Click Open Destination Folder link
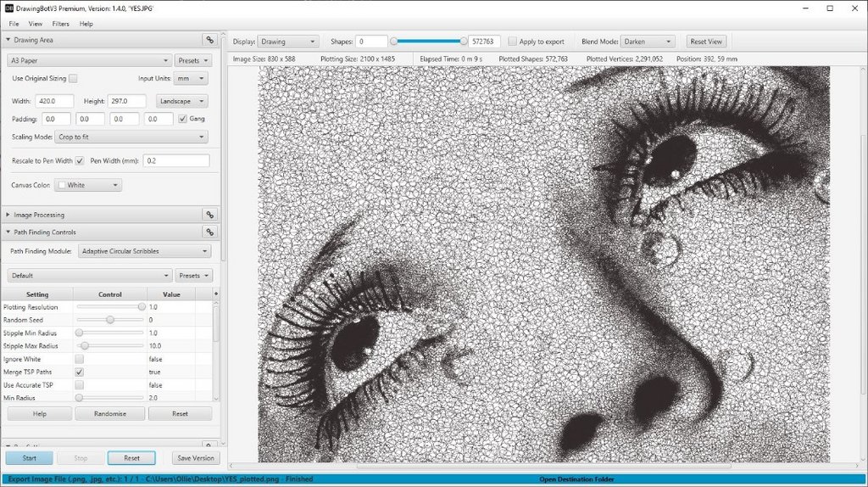The width and height of the screenshot is (868, 487). 576,479
